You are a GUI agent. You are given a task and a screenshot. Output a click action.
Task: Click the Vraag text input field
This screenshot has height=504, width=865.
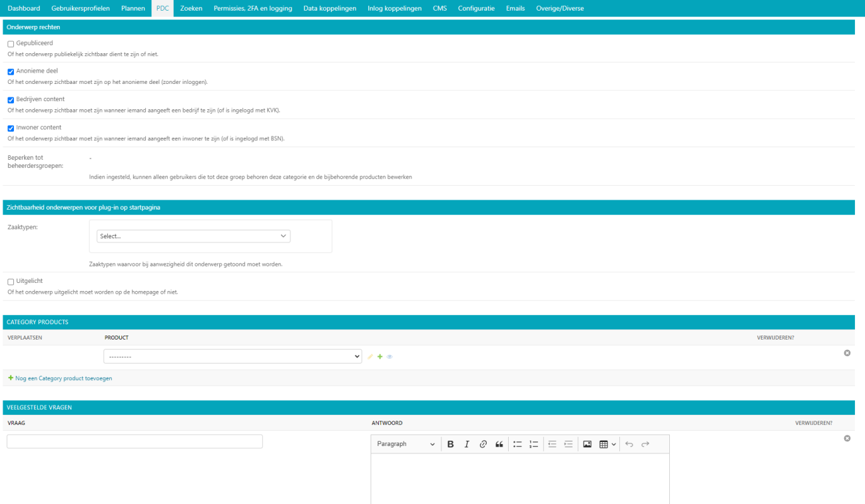pos(135,441)
